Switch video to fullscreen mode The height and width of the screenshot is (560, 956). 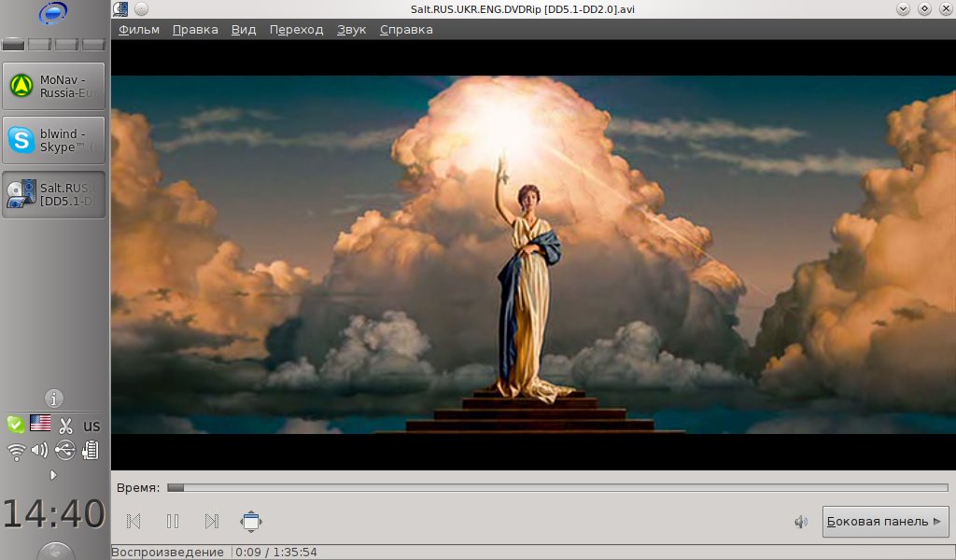[251, 522]
